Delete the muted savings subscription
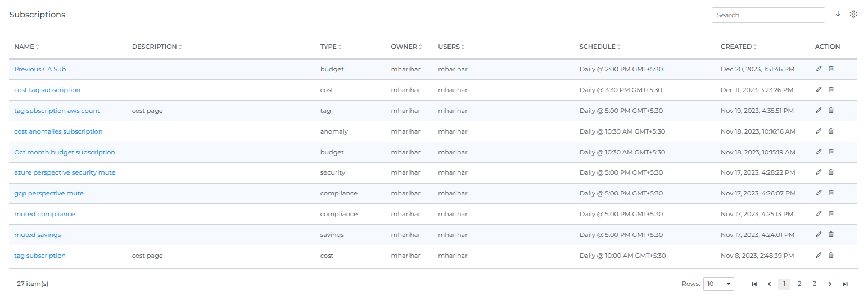868x305 pixels. [x=831, y=235]
